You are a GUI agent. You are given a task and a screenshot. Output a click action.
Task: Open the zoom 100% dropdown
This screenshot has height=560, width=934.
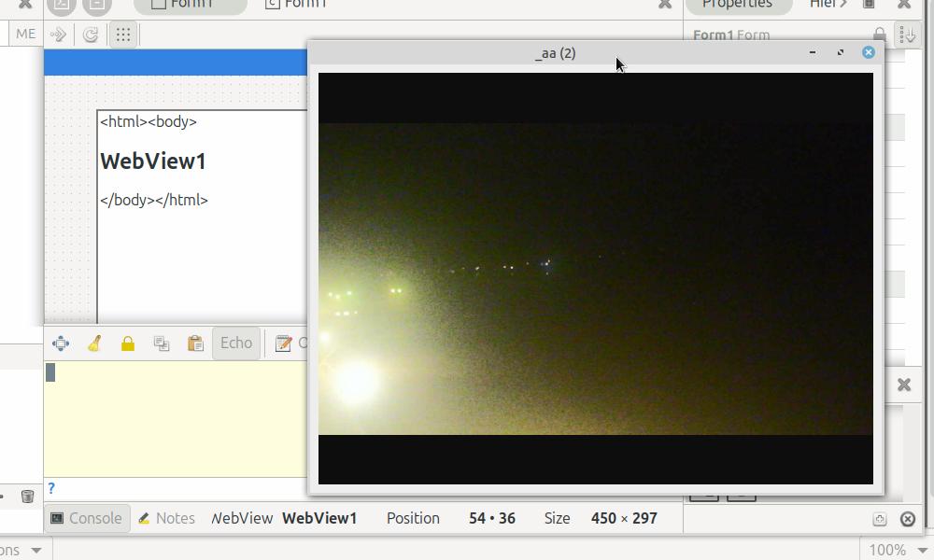(897, 550)
